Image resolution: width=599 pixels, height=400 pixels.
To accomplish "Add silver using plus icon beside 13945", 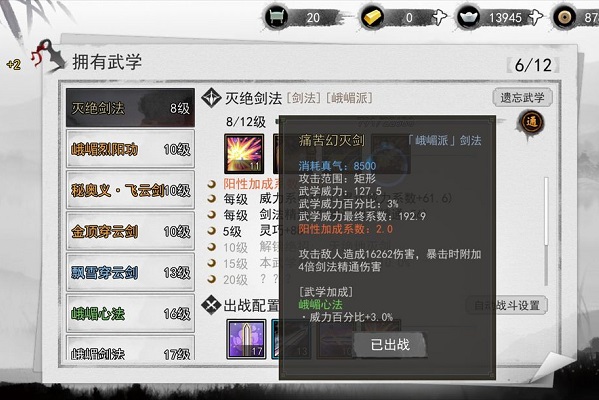I will (x=534, y=18).
